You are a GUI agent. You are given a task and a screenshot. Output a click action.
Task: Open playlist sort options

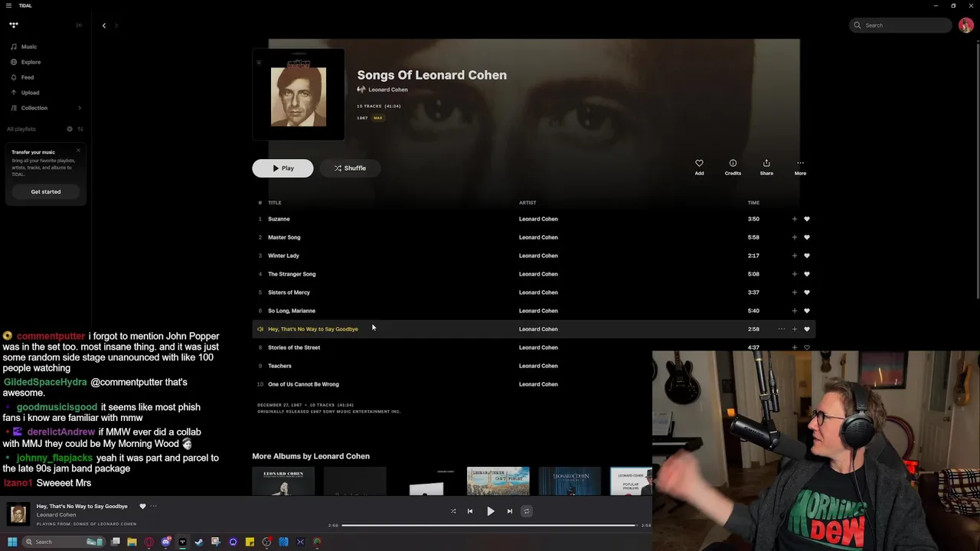(x=80, y=129)
